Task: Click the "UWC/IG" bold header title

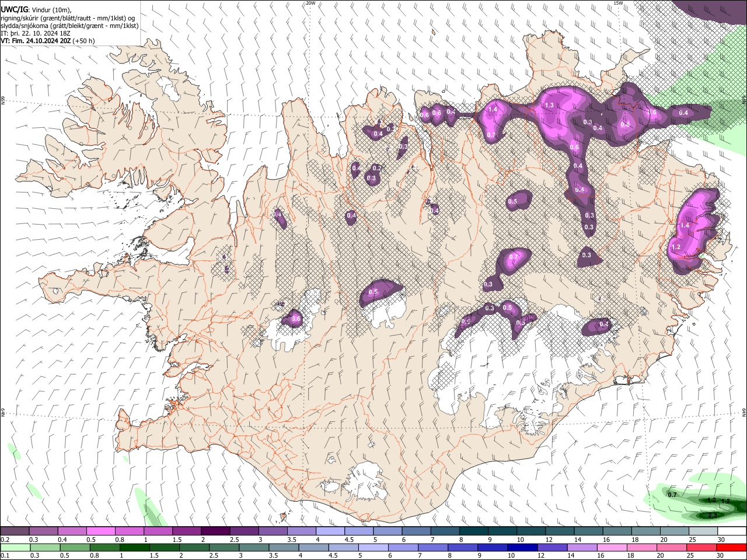Action: pyautogui.click(x=14, y=10)
